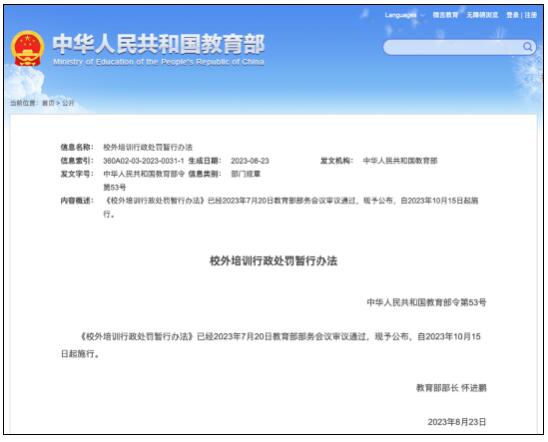Click the English subtitle Ministry of Education

coord(158,62)
